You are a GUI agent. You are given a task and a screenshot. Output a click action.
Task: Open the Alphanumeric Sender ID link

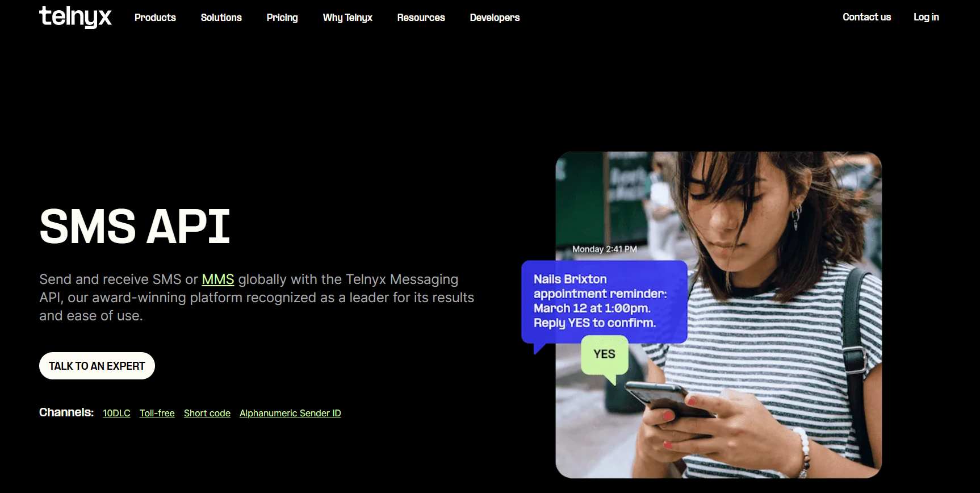coord(290,413)
